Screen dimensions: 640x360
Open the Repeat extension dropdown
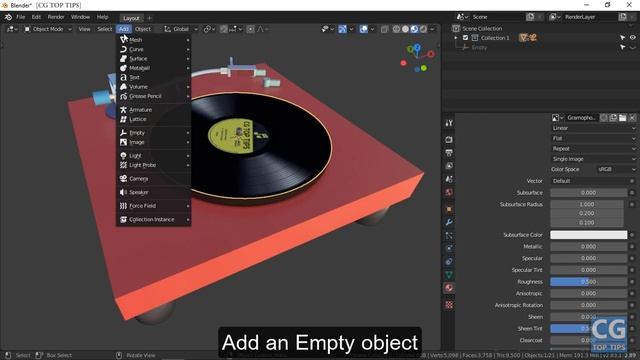pos(593,149)
